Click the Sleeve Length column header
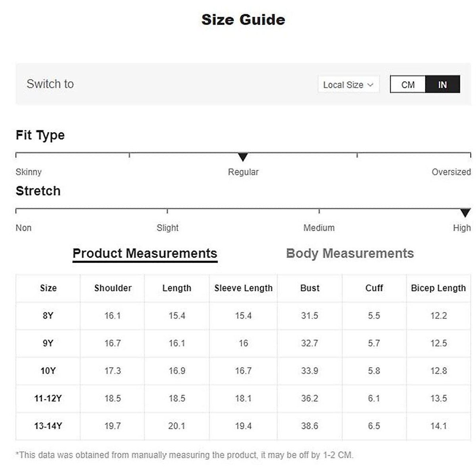The height and width of the screenshot is (476, 476). pos(243,288)
